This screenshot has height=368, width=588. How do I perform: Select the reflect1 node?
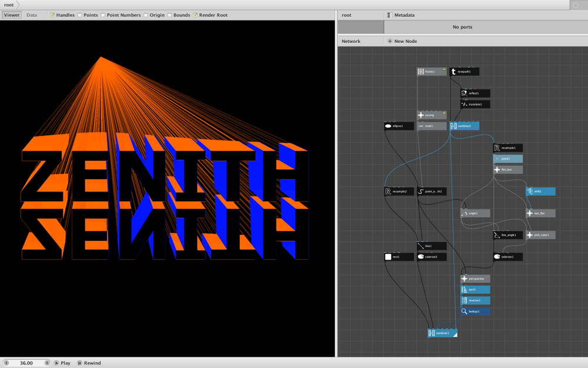point(475,93)
